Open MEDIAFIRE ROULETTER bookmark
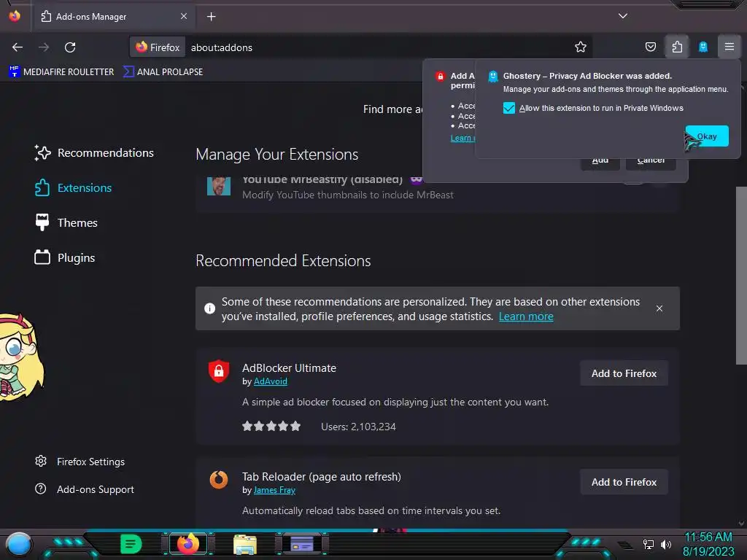Screen dimensions: 747x560 [x=61, y=72]
